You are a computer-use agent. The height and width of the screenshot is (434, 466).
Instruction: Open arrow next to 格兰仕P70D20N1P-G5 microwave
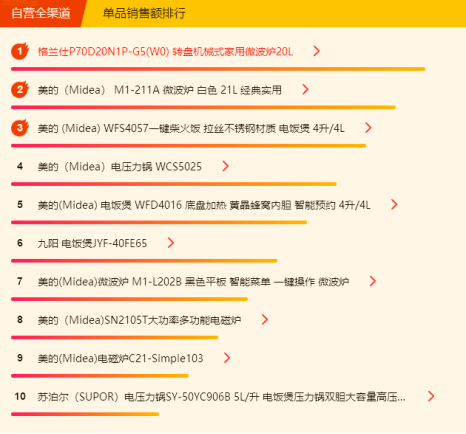click(317, 51)
